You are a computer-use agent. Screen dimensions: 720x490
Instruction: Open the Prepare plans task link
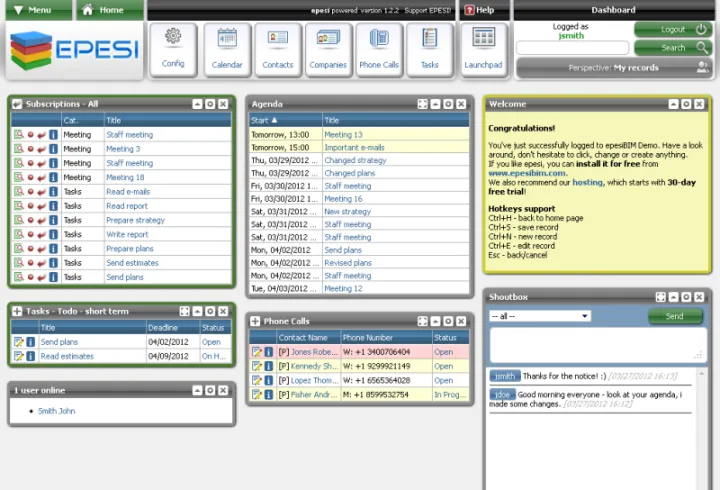pyautogui.click(x=129, y=248)
